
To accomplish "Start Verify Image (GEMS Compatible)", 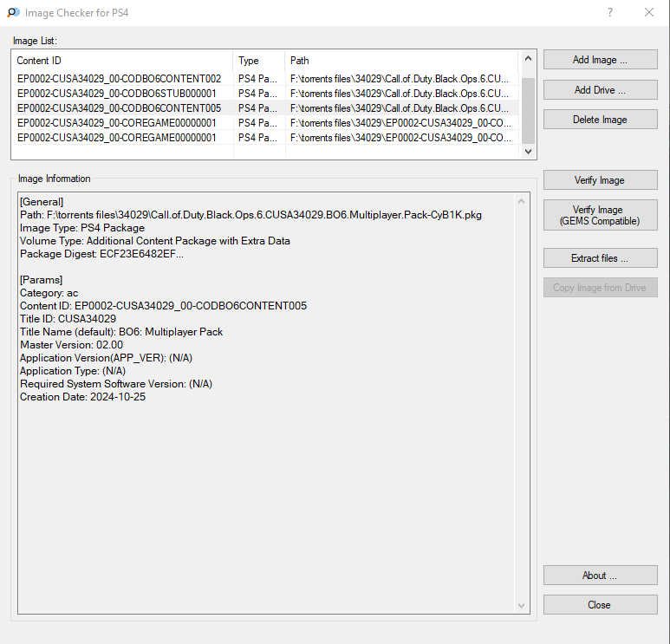I will click(x=600, y=215).
